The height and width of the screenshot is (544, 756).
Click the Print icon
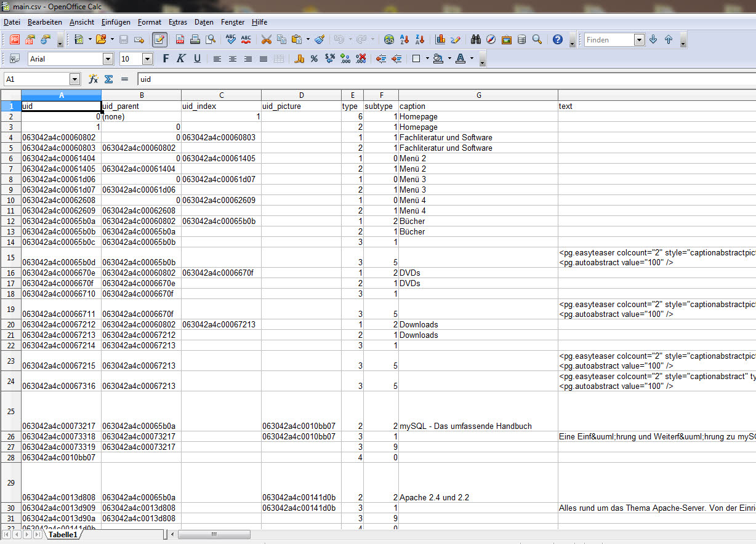[195, 39]
